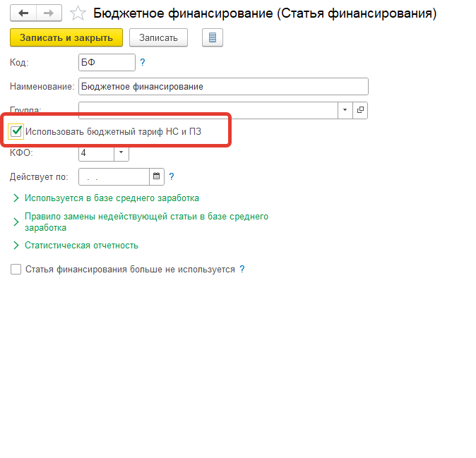Check 'Статья финансирования больше не используется'
476x458 pixels.
coord(16,270)
